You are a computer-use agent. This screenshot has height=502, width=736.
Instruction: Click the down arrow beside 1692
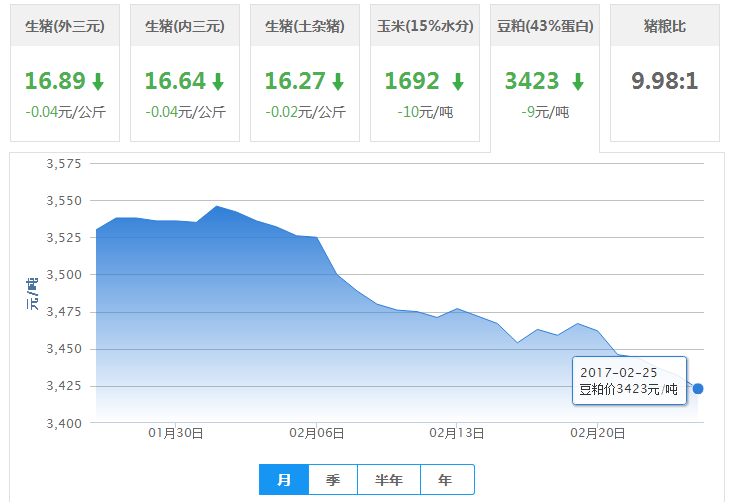pos(458,82)
